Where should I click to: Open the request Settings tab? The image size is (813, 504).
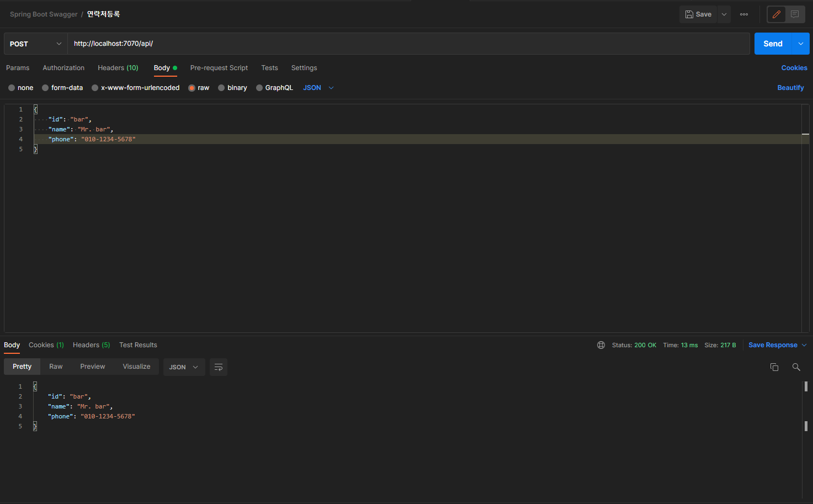pos(304,68)
